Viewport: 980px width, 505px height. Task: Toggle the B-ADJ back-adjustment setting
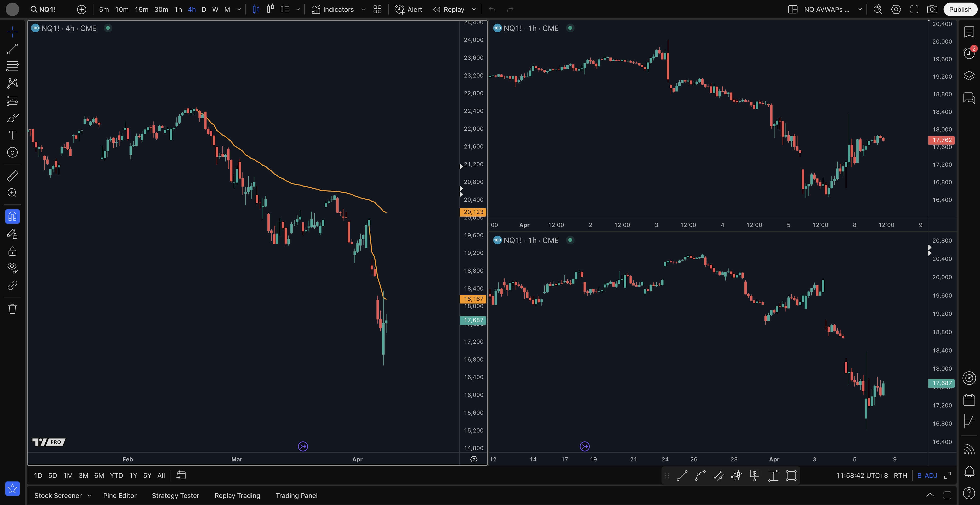(x=927, y=475)
